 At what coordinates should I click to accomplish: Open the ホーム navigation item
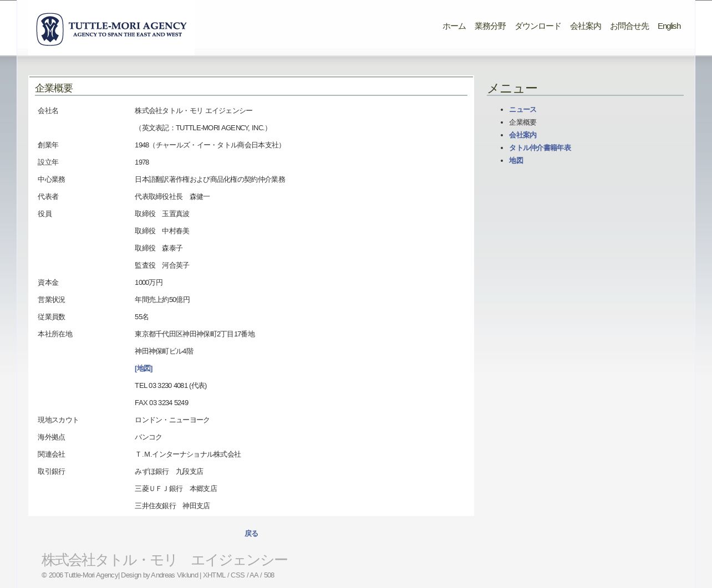[x=454, y=26]
